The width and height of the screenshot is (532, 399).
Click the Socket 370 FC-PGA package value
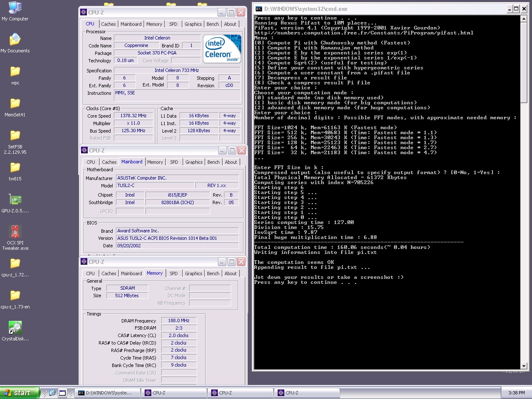(x=157, y=53)
